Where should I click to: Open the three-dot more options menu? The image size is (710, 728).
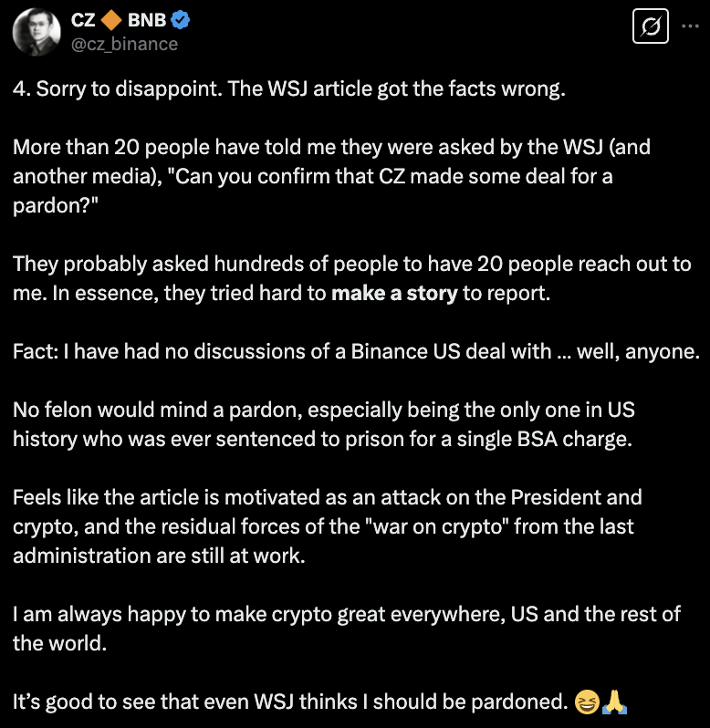689,27
